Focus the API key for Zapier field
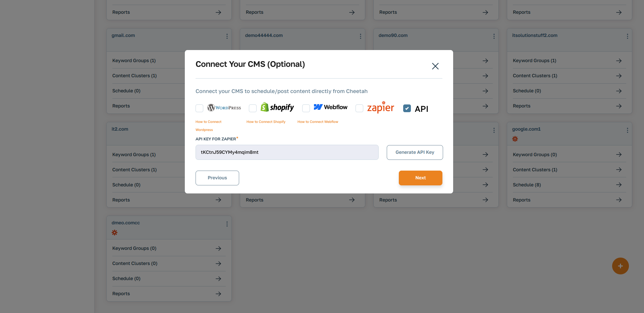This screenshot has width=644, height=313. pos(287,152)
